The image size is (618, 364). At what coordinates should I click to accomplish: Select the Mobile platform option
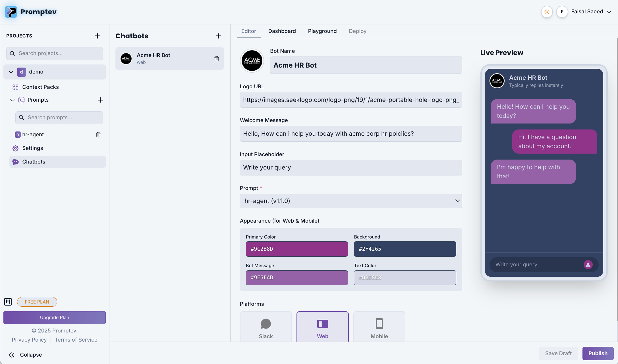click(x=379, y=327)
